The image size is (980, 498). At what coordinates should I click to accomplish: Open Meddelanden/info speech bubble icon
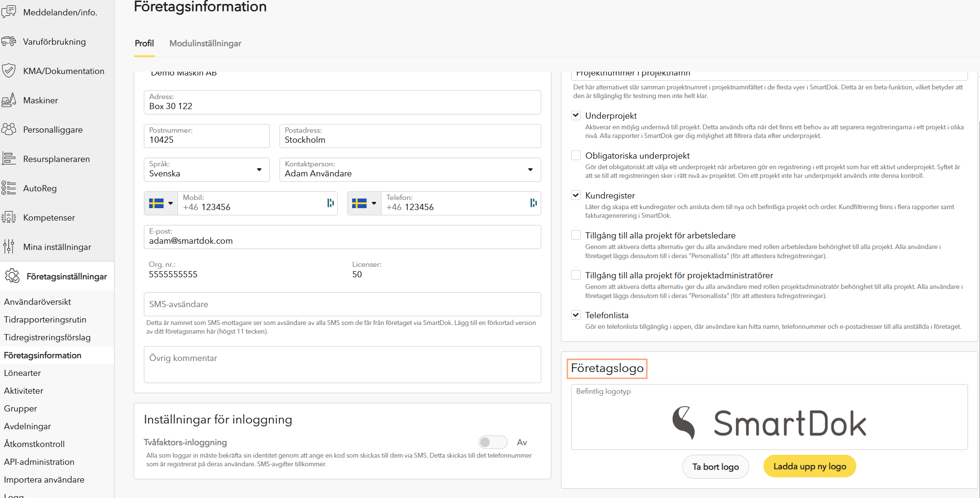coord(9,12)
